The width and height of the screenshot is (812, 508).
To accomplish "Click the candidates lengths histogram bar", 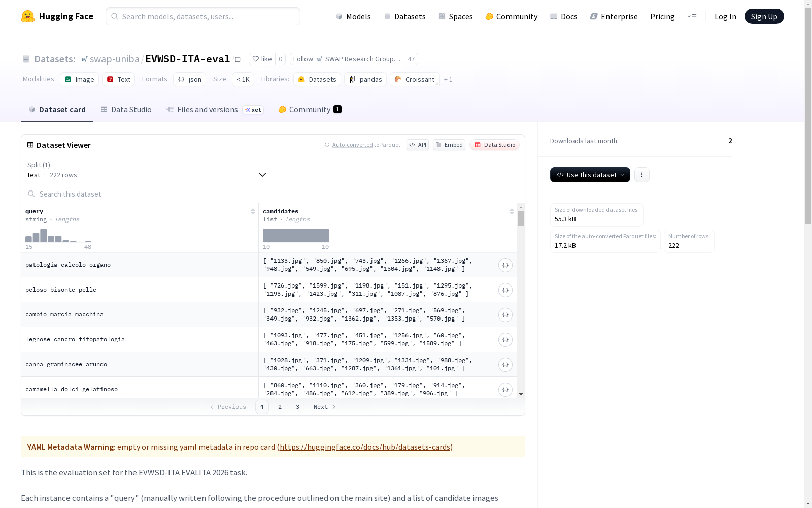I will click(x=296, y=235).
